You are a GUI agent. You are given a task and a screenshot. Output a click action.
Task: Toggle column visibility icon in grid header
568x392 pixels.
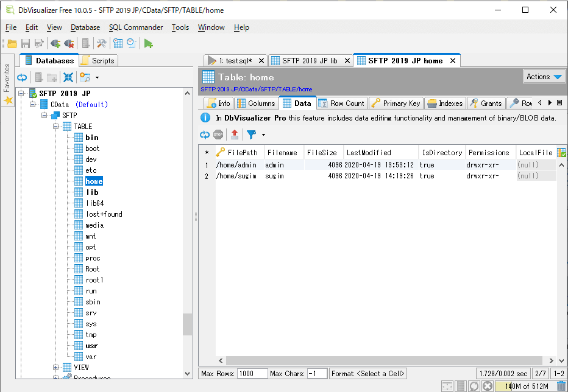tap(561, 153)
